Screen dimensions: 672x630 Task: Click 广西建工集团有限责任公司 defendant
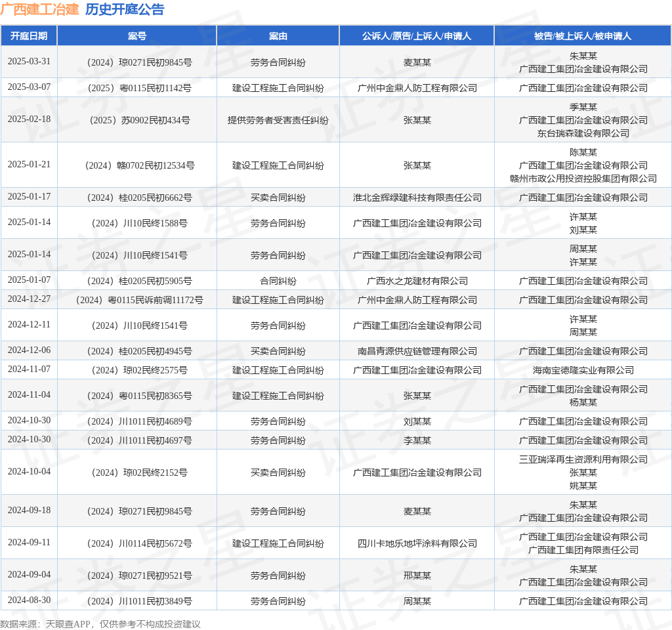coord(583,551)
